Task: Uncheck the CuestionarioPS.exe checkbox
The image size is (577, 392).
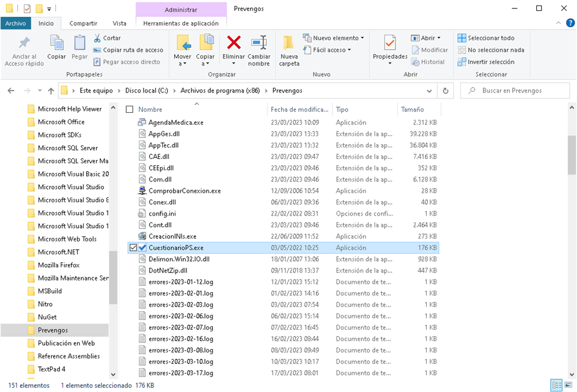Action: click(133, 247)
